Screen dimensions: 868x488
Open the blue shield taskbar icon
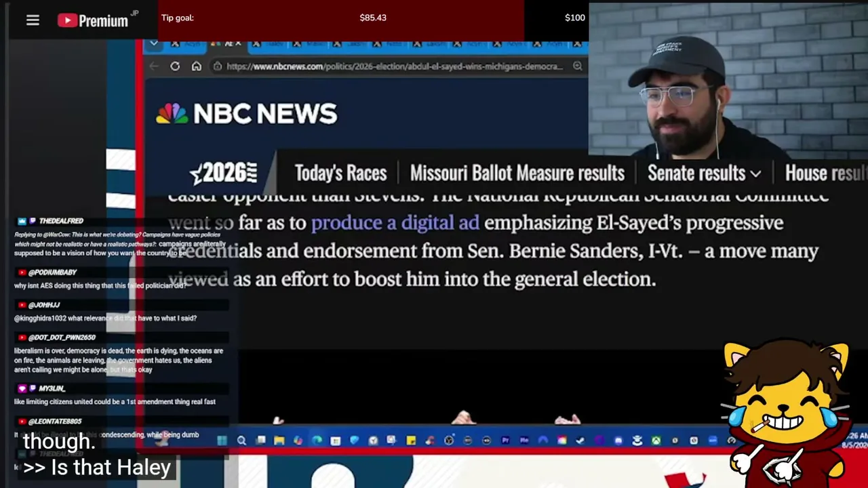[354, 441]
